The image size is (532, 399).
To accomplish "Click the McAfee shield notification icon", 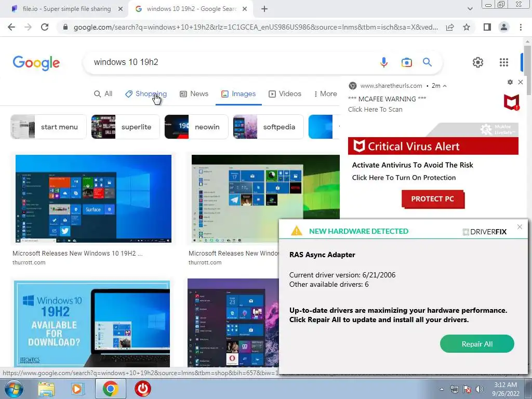I will 511,102.
